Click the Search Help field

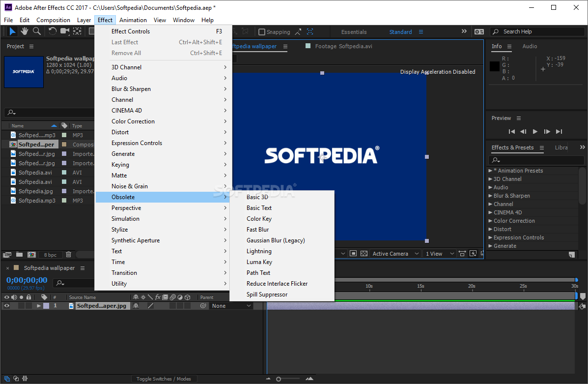(x=537, y=31)
